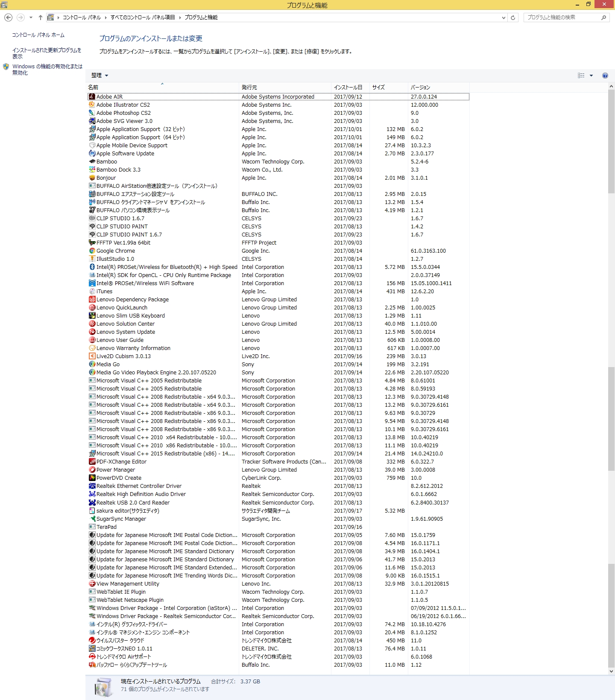The width and height of the screenshot is (615, 700).
Task: Select Intel SDK for OpenCL entry
Action: pyautogui.click(x=278, y=275)
